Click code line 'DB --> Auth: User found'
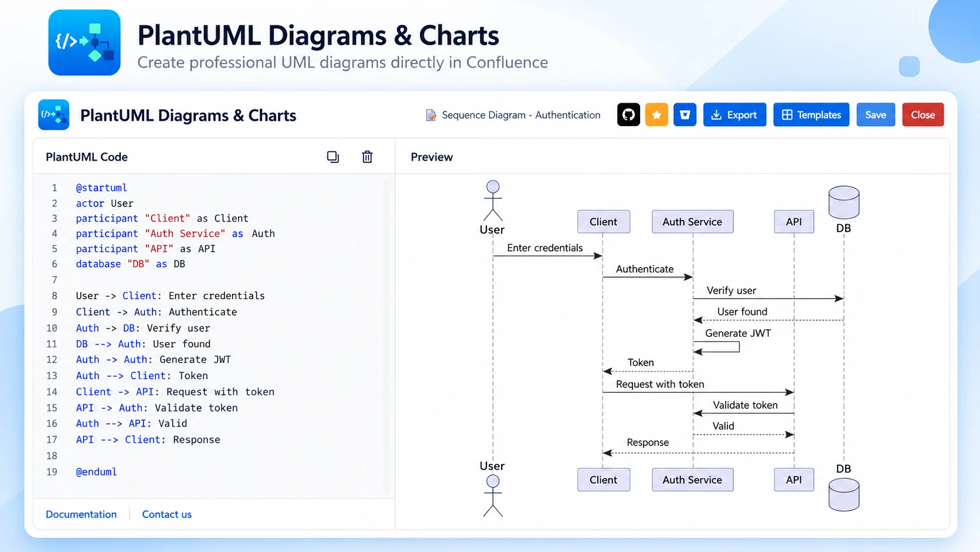 (x=143, y=344)
